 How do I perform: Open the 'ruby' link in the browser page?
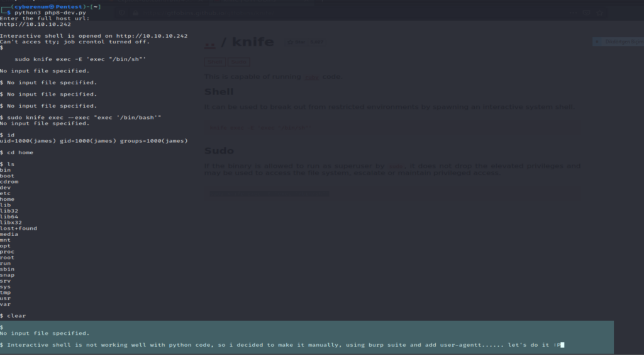point(312,77)
